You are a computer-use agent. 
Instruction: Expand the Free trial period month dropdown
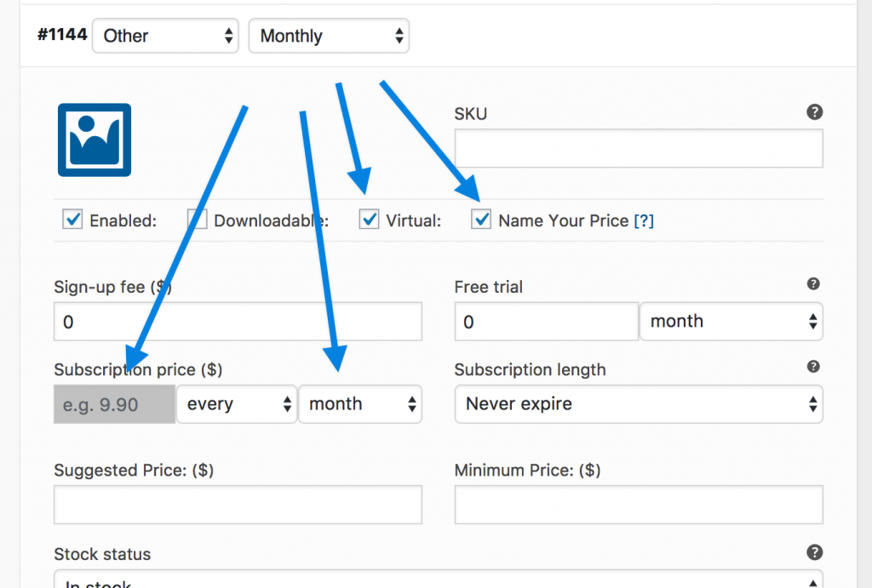click(731, 322)
